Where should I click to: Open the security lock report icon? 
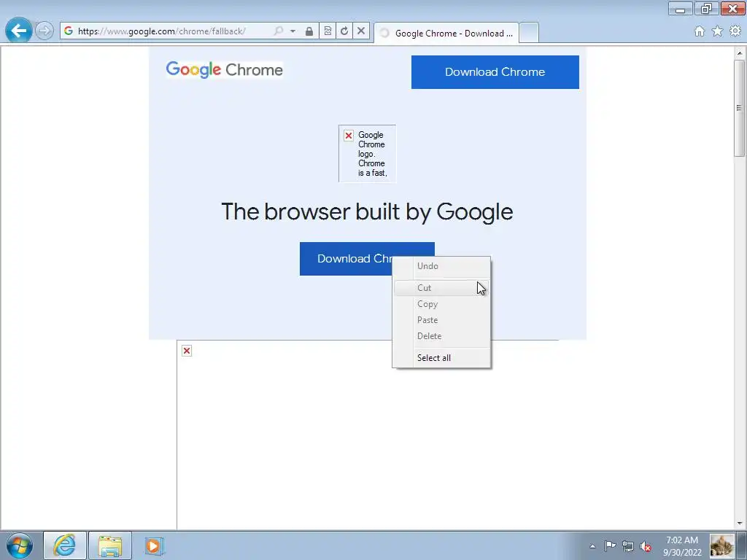(309, 31)
